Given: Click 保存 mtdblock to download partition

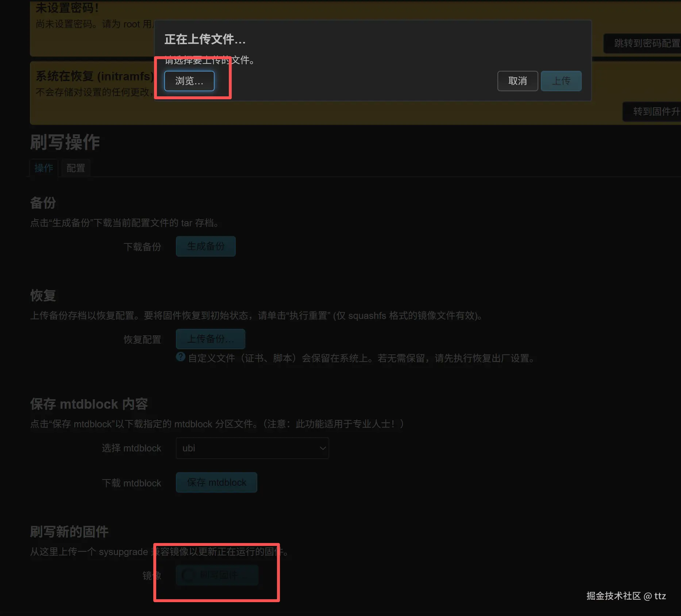Looking at the screenshot, I should (216, 482).
